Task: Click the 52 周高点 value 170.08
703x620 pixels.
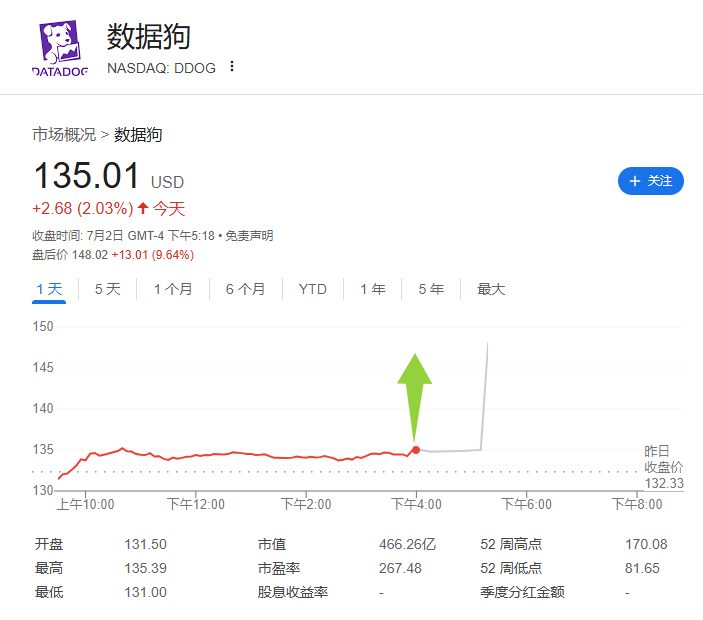Action: [646, 544]
